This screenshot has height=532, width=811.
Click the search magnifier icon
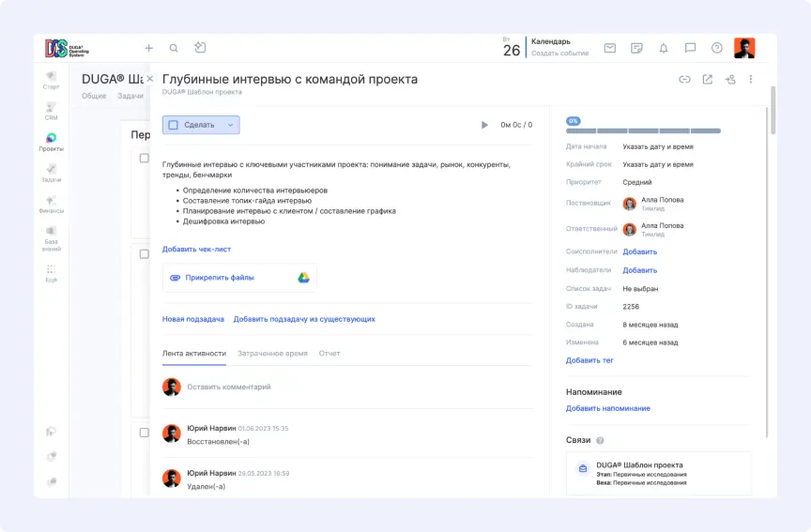[174, 48]
